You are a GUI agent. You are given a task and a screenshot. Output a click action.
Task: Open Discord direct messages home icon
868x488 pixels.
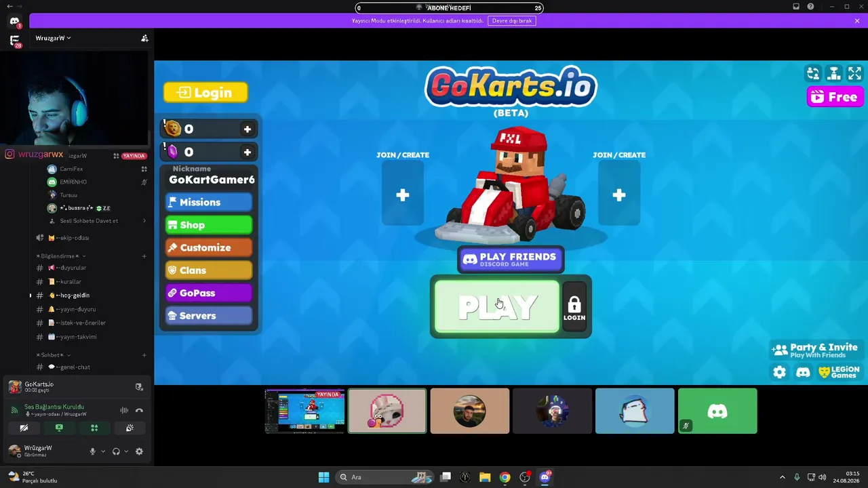point(14,22)
